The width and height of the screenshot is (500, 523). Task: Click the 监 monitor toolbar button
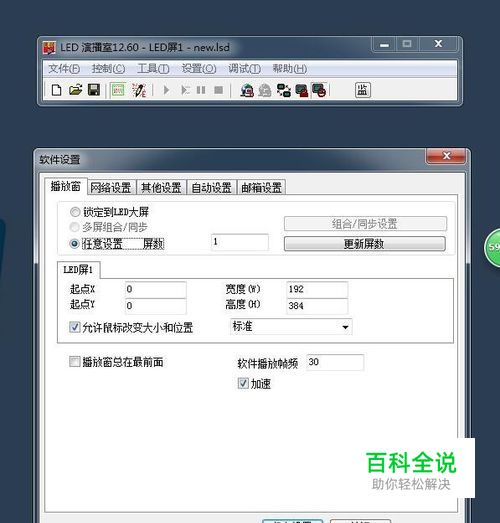tap(363, 90)
